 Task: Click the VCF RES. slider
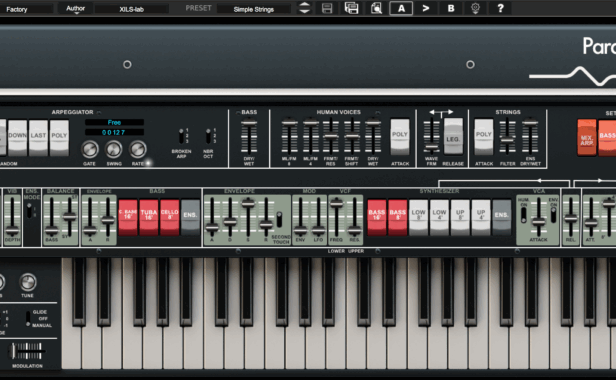click(x=354, y=216)
